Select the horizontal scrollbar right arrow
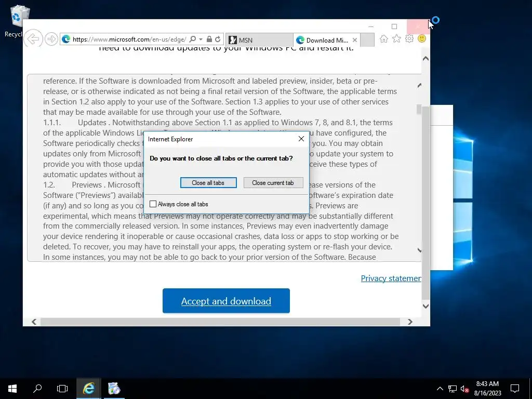 point(410,322)
